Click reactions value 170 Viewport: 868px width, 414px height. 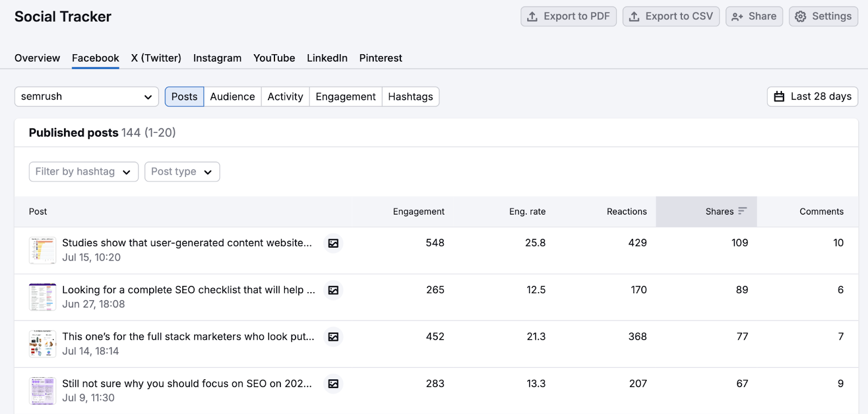tap(639, 290)
